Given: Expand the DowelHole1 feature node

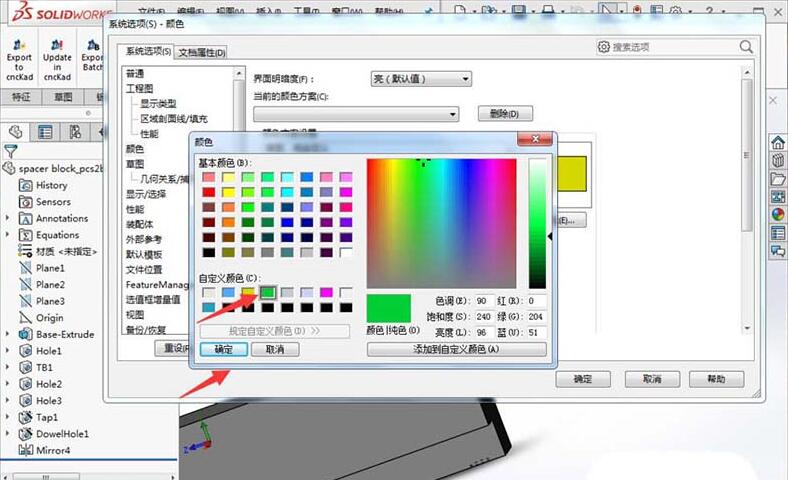Looking at the screenshot, I should [8, 434].
